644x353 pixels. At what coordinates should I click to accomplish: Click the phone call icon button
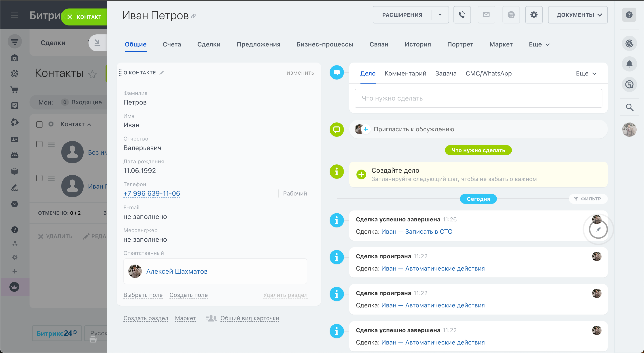[462, 15]
